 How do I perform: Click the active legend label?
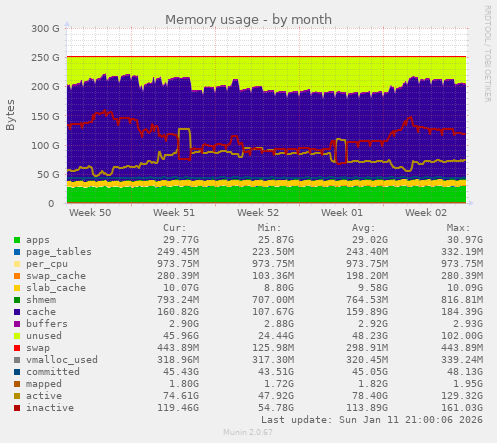[44, 396]
